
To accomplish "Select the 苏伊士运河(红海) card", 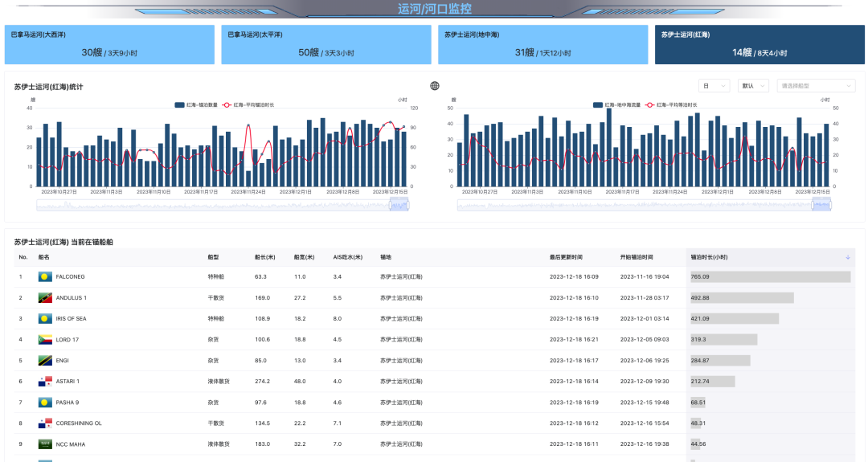I will coord(759,44).
